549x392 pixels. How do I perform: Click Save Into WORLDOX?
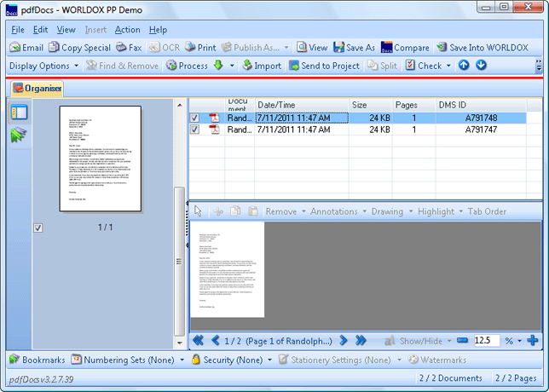[x=483, y=47]
